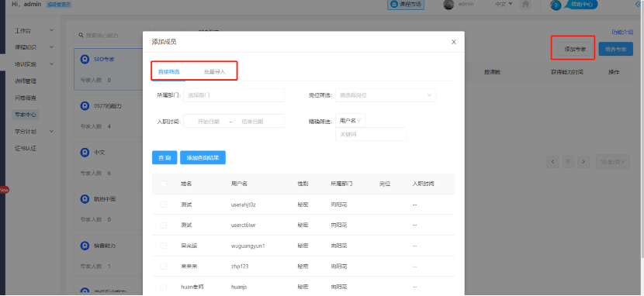The height and width of the screenshot is (296, 644).
Task: Click the blue 查询 button
Action: click(164, 158)
